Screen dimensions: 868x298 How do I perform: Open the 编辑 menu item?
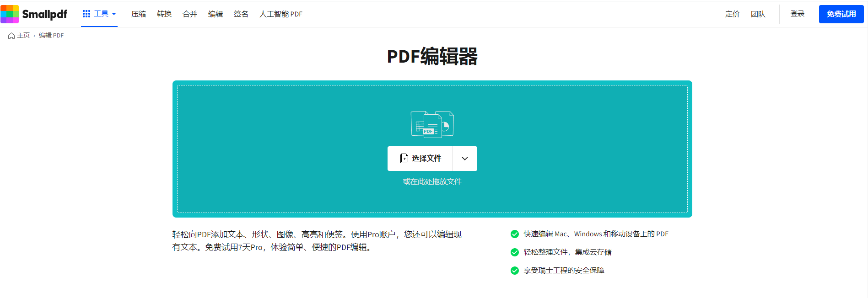(x=216, y=14)
